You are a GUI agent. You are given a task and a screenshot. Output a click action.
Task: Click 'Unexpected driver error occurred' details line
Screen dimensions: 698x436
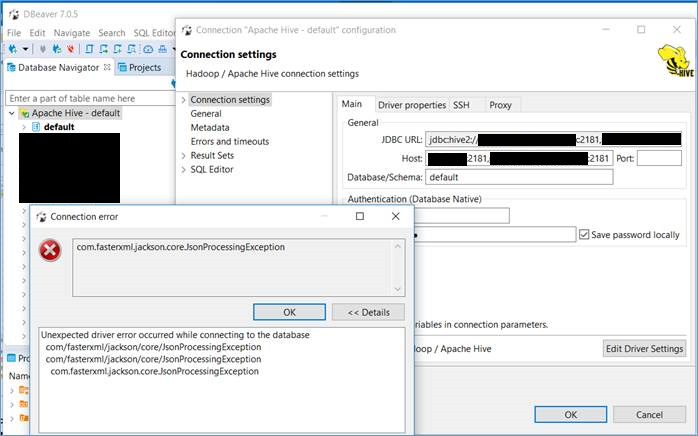175,335
